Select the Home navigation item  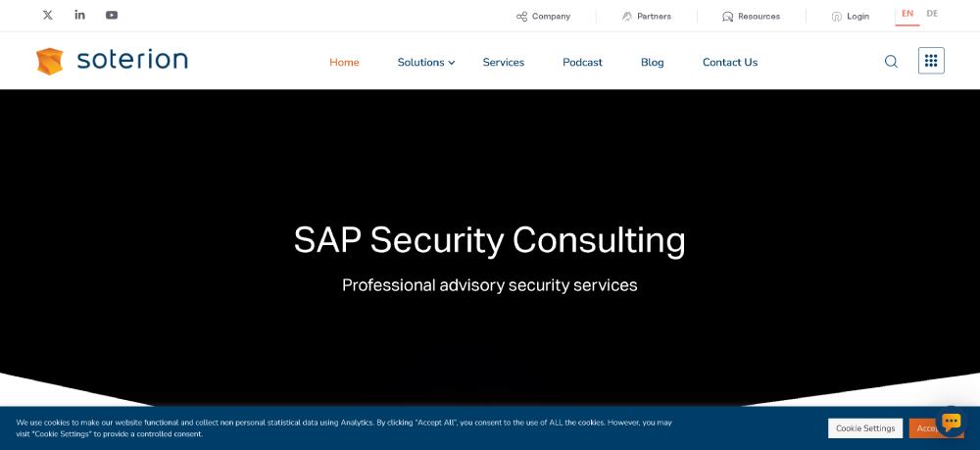tap(344, 62)
